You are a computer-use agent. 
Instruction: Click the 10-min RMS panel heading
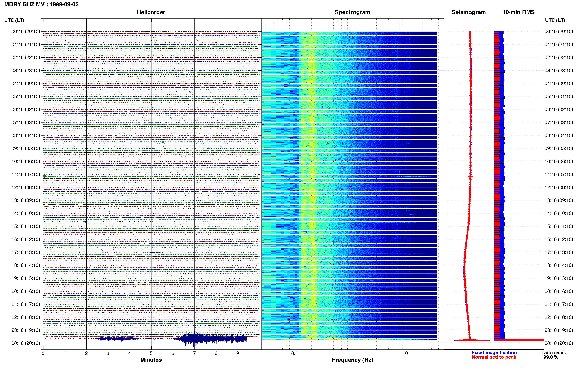click(x=518, y=12)
